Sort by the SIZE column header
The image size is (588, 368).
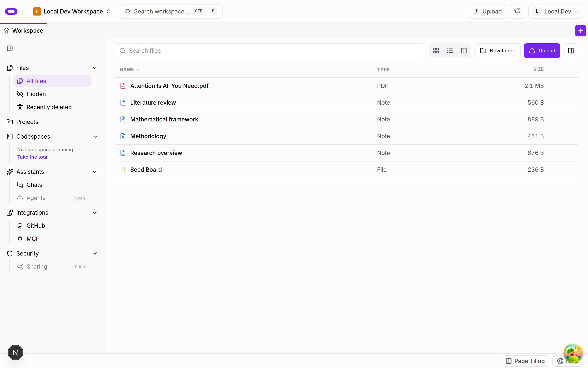pyautogui.click(x=538, y=69)
